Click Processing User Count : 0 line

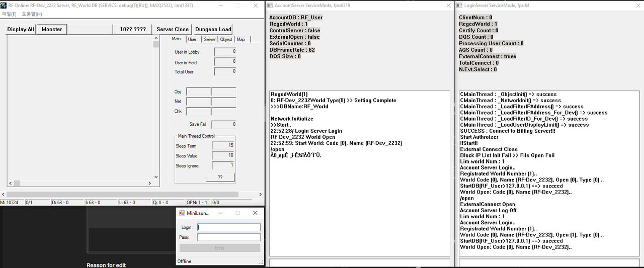point(491,43)
